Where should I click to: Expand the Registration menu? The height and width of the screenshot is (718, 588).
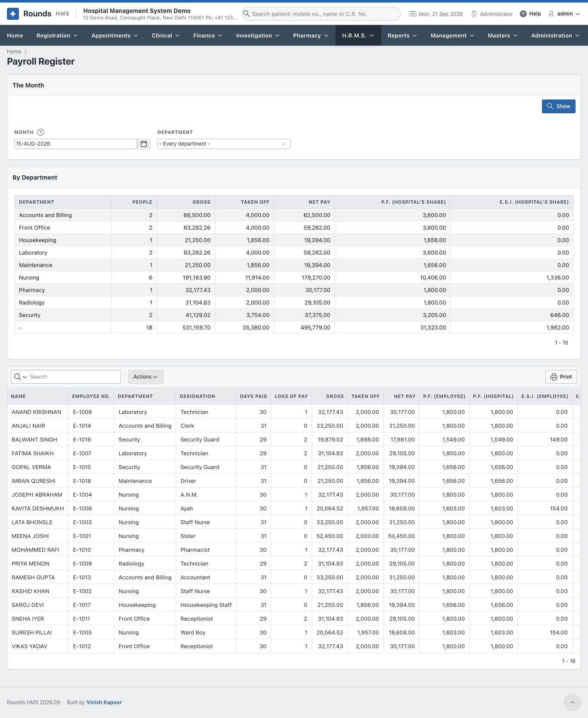click(x=57, y=35)
